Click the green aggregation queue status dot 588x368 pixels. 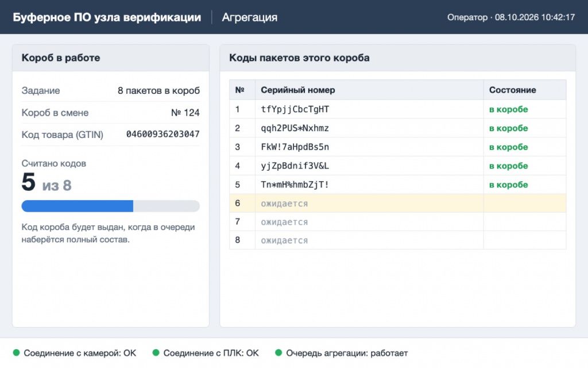click(278, 352)
